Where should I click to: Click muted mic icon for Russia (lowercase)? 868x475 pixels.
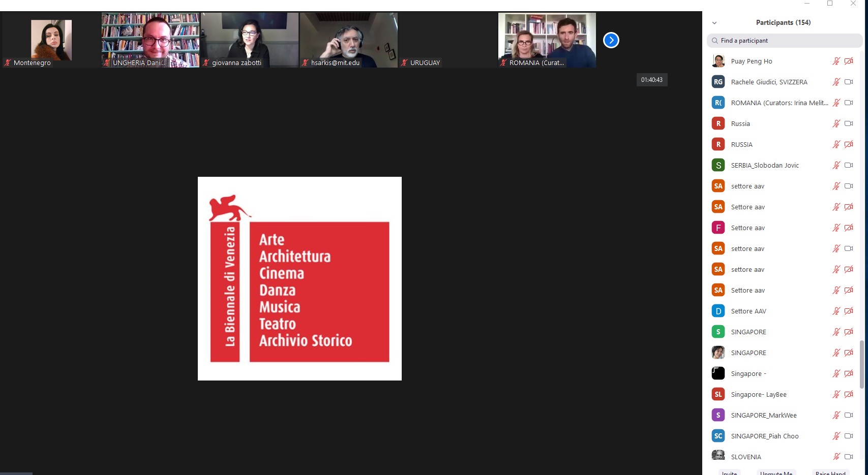(836, 123)
